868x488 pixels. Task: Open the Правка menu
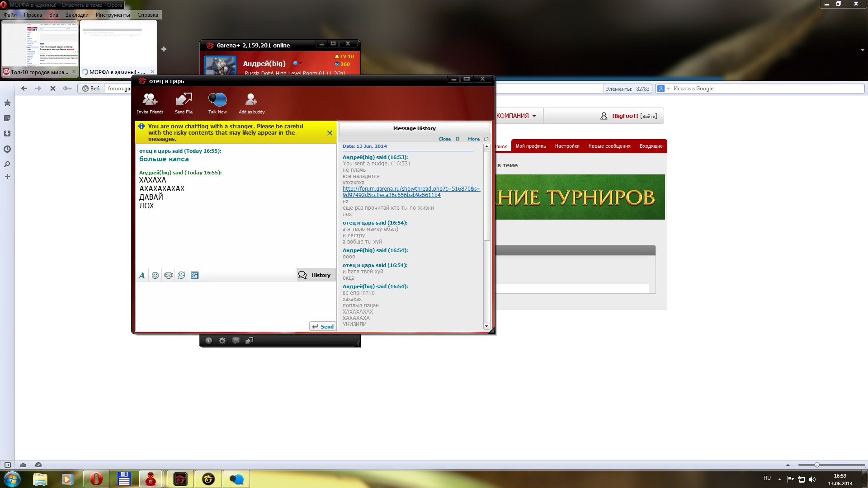click(x=33, y=15)
